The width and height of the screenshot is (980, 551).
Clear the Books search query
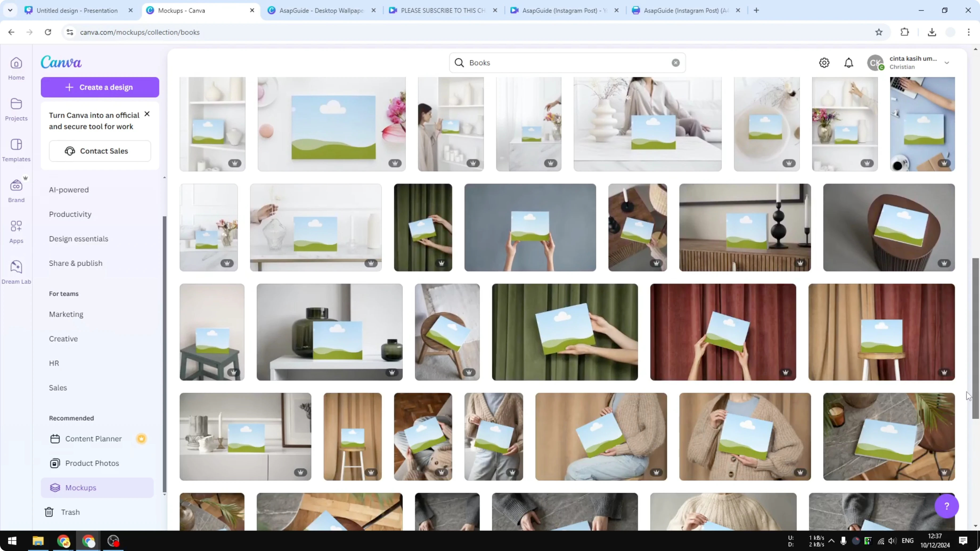(x=676, y=63)
